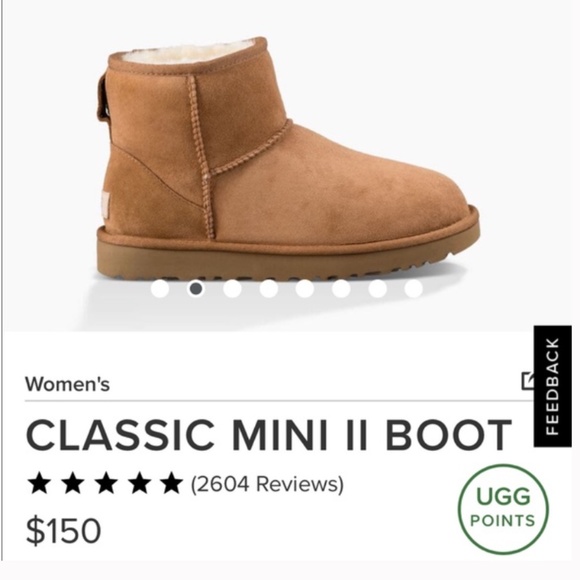Click the third rating star
Viewport: 580px width, 580px height.
coord(106,483)
